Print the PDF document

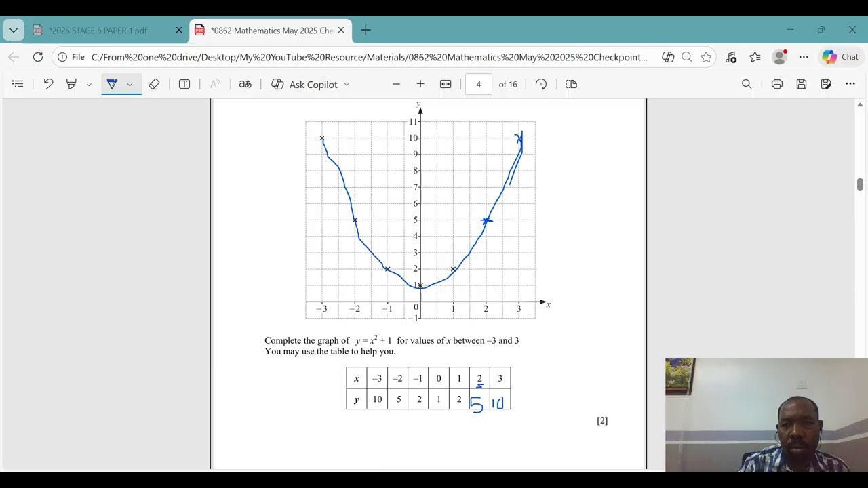click(777, 84)
